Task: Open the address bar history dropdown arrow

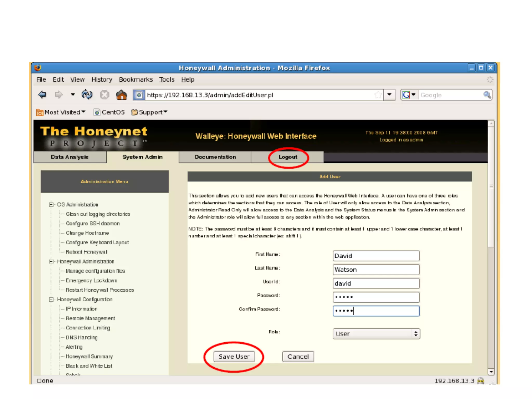Action: (389, 95)
